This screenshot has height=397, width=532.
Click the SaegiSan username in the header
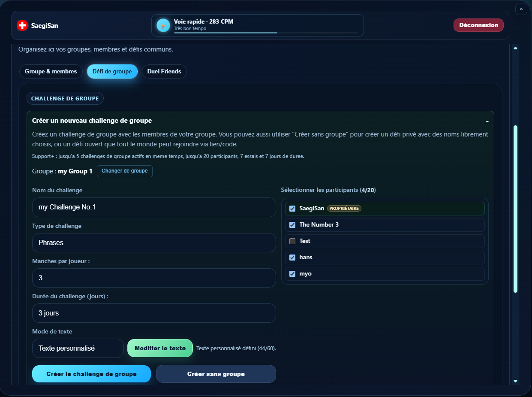point(45,26)
